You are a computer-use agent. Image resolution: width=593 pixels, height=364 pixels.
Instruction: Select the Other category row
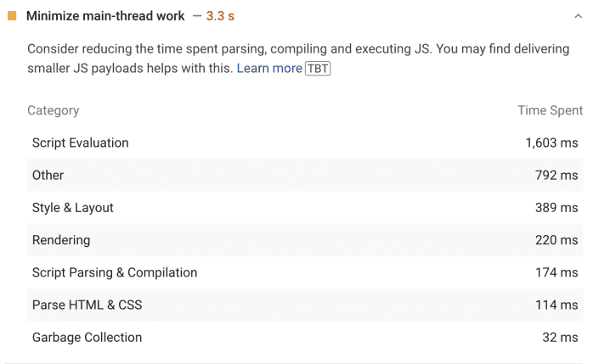pos(48,175)
